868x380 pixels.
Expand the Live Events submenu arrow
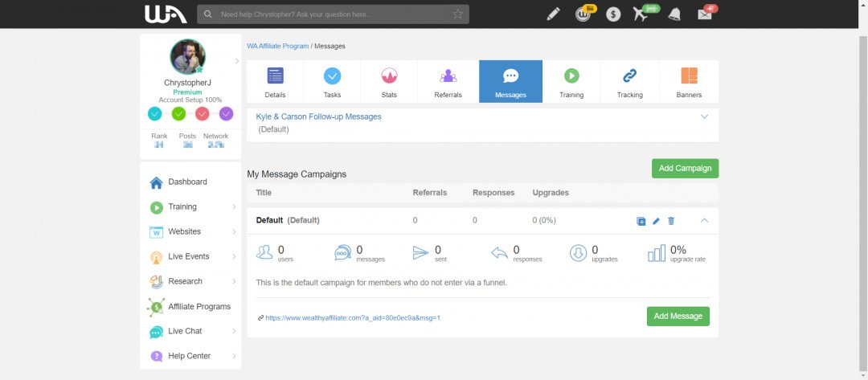point(234,256)
